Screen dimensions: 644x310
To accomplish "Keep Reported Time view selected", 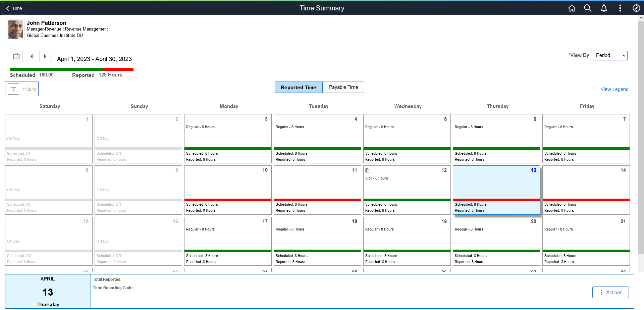I will (x=298, y=87).
